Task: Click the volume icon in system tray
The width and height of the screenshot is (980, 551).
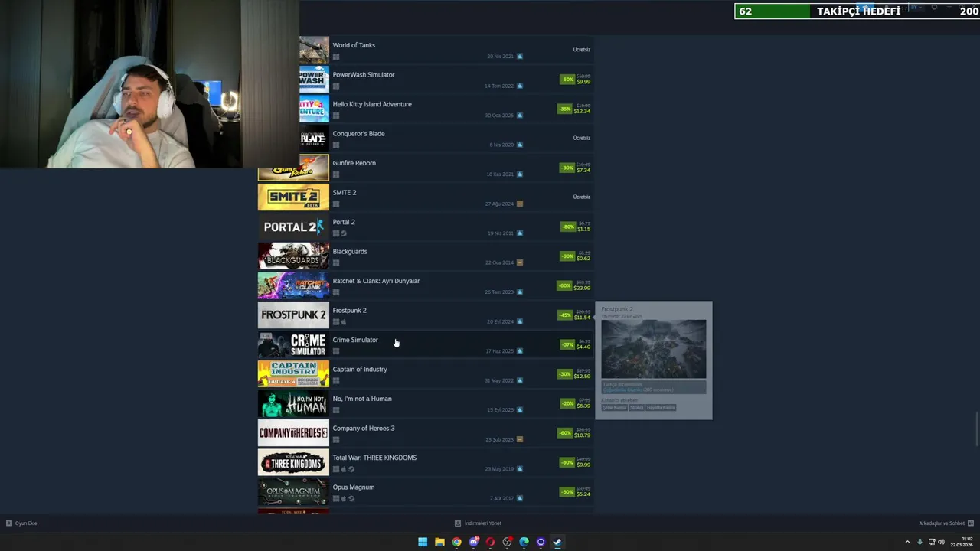Action: coord(941,542)
